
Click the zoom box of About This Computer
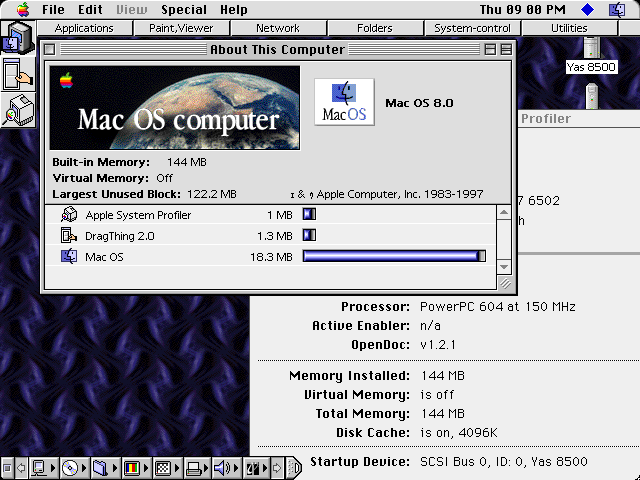coord(490,49)
